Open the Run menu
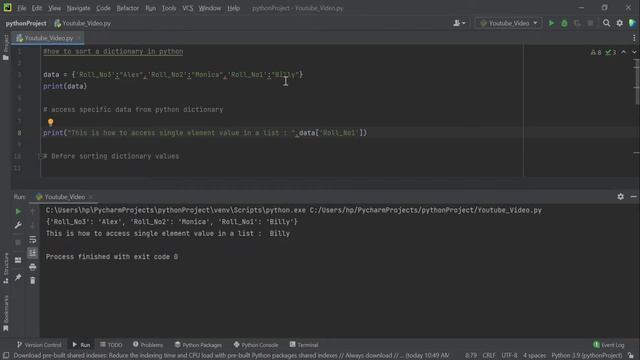This screenshot has height=360, width=640. (151, 8)
